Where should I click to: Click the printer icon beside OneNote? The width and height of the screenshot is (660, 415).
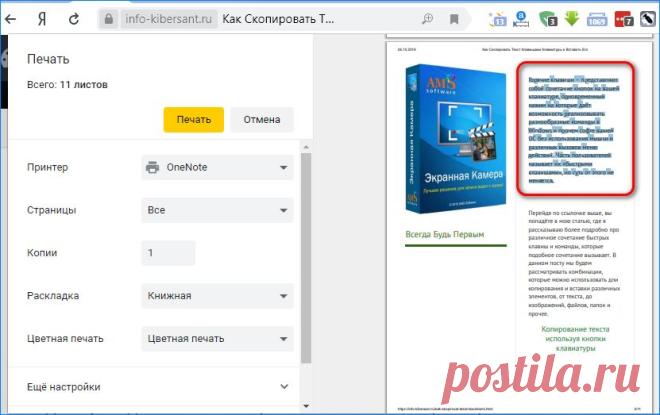pyautogui.click(x=152, y=168)
